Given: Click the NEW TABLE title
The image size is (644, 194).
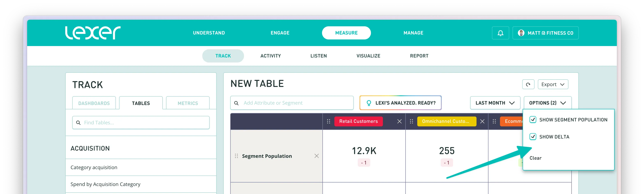Looking at the screenshot, I should (x=257, y=84).
